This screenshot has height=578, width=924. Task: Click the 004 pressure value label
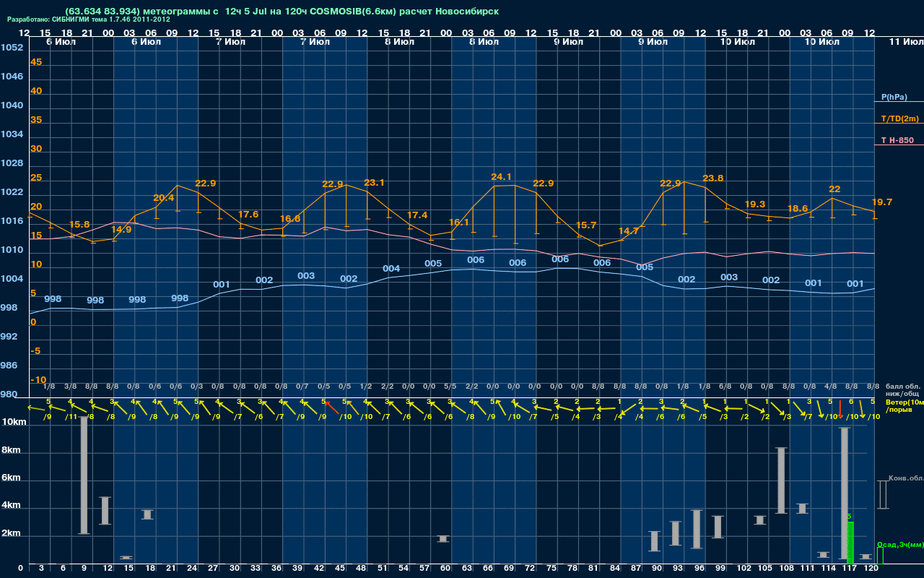pos(391,269)
